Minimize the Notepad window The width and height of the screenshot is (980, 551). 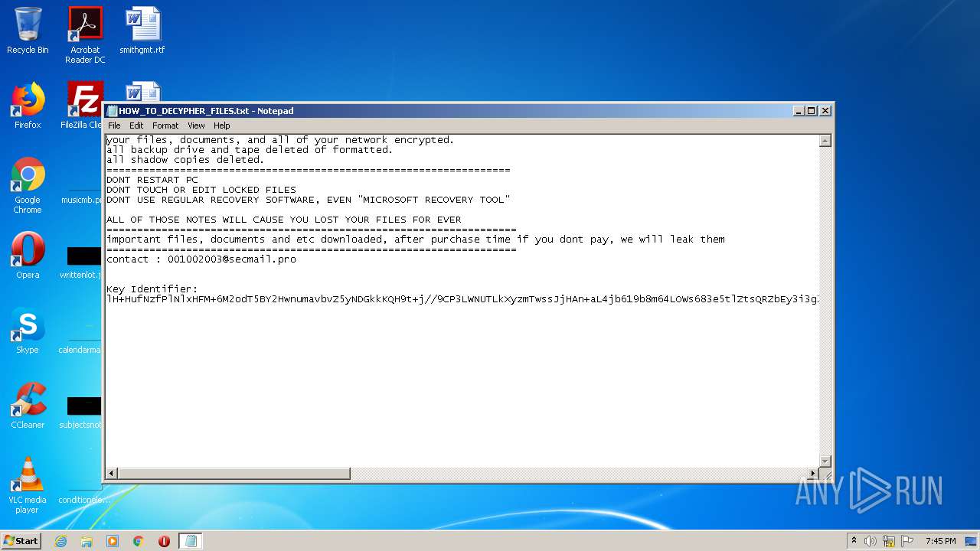tap(799, 111)
